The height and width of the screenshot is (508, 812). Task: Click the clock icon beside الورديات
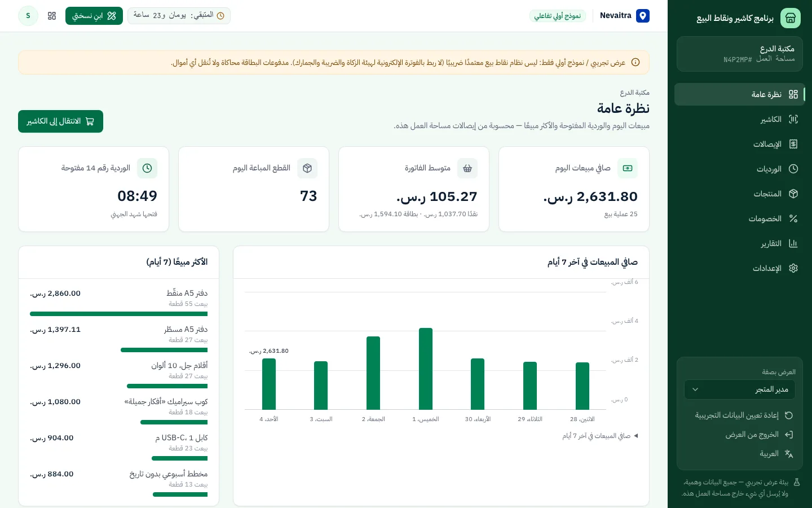[793, 169]
